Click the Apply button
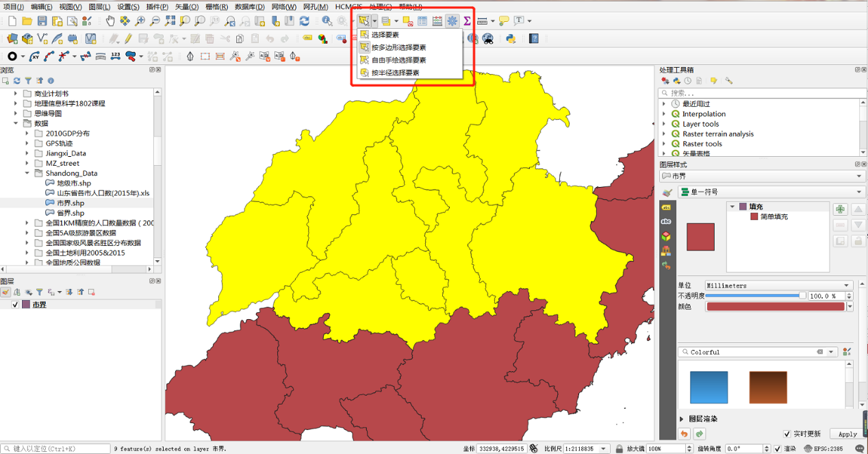This screenshot has width=868, height=454. (x=847, y=433)
